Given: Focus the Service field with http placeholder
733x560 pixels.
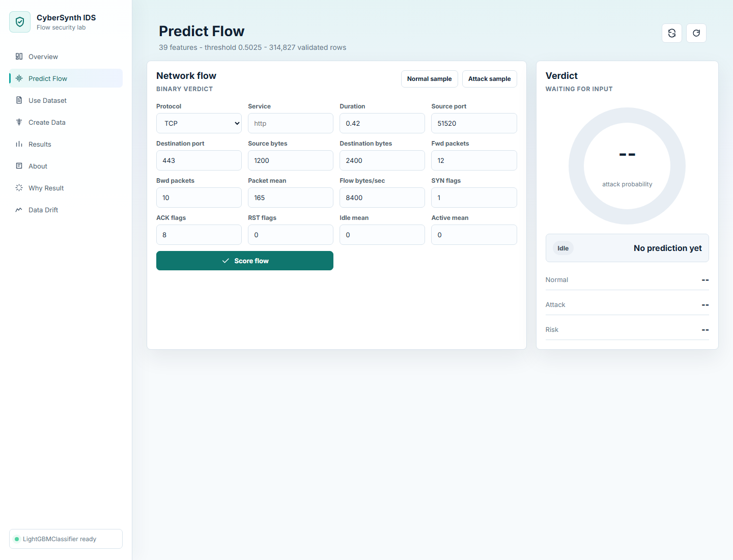Looking at the screenshot, I should tap(291, 123).
